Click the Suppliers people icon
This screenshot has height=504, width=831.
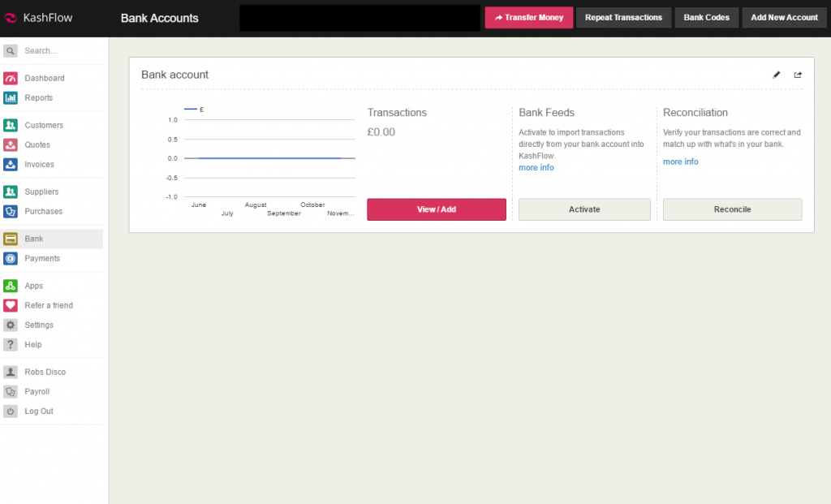coord(10,192)
